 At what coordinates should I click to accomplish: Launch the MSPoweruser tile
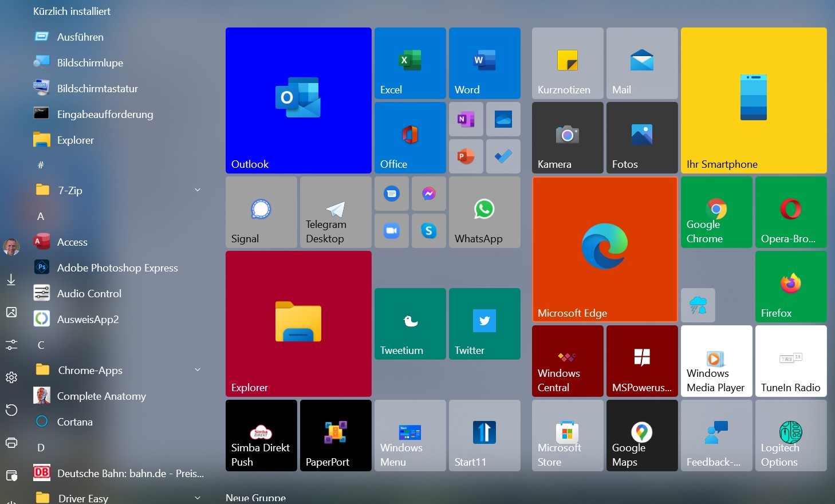pyautogui.click(x=642, y=361)
